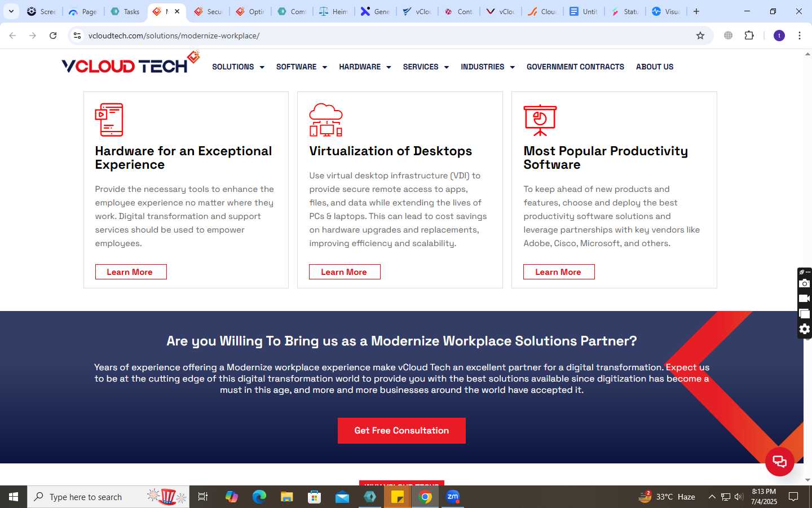Click the page scrollbar down arrow
Screen dimensions: 812x508
click(x=807, y=480)
